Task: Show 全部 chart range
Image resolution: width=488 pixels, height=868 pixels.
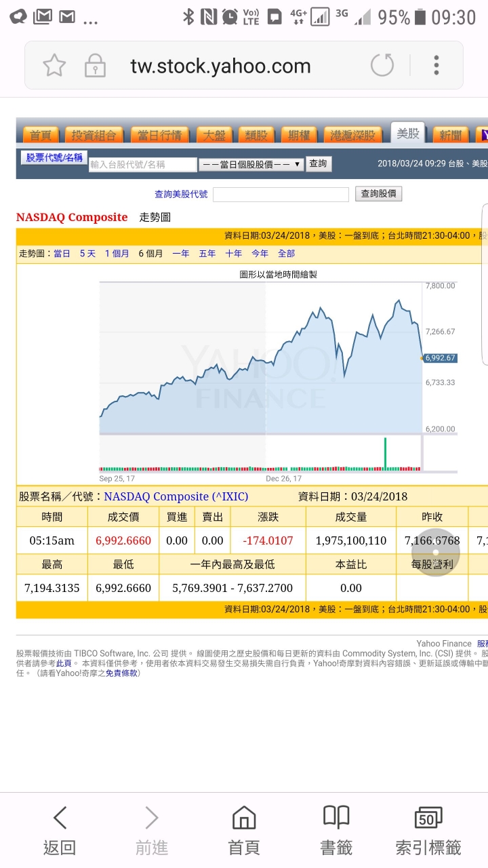Action: point(287,254)
